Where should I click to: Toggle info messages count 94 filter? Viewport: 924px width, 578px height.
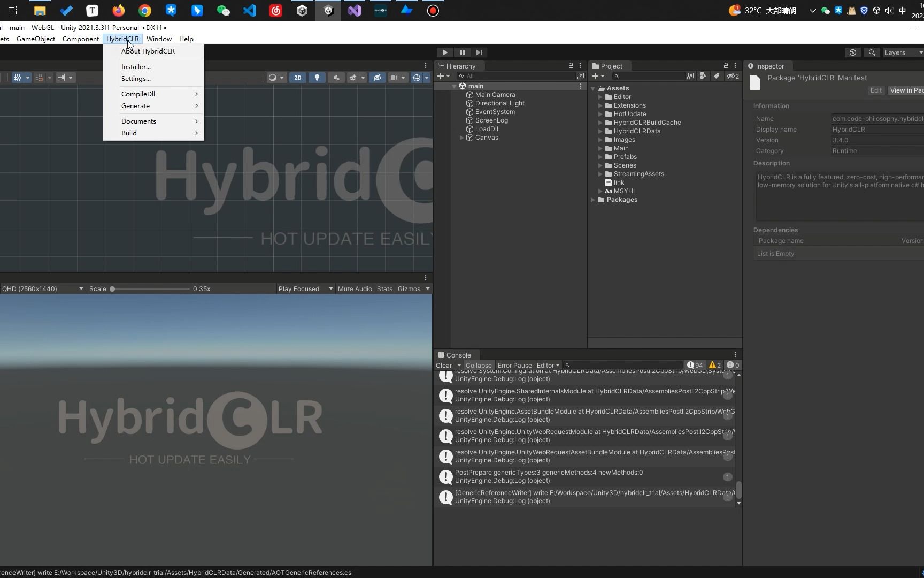pos(695,366)
